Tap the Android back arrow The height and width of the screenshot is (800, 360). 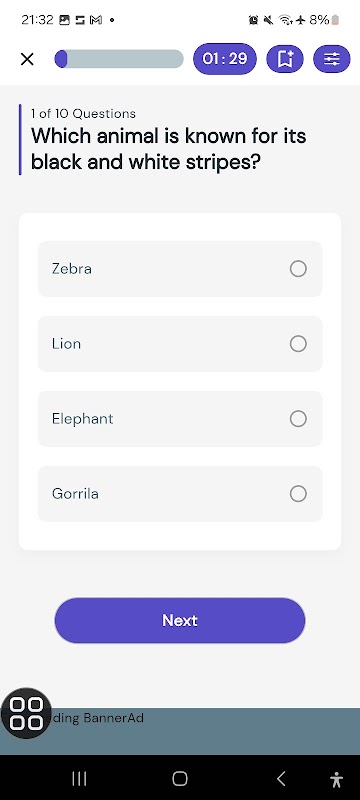[x=281, y=779]
